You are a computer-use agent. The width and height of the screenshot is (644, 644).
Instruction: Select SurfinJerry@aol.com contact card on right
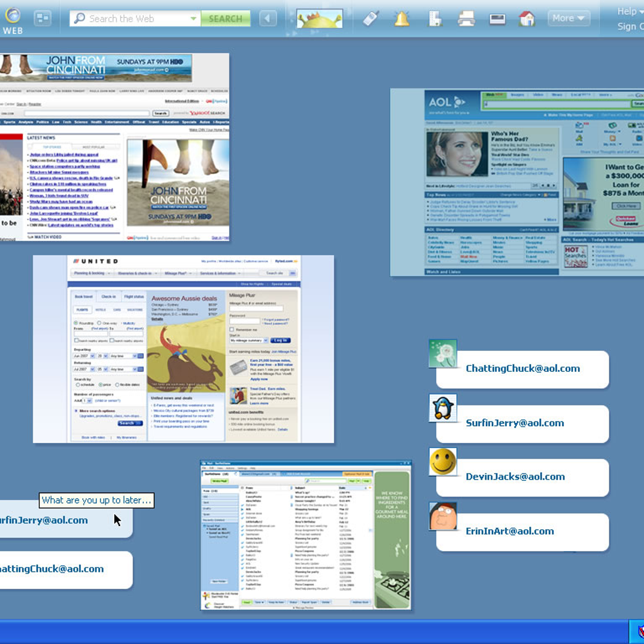click(523, 423)
